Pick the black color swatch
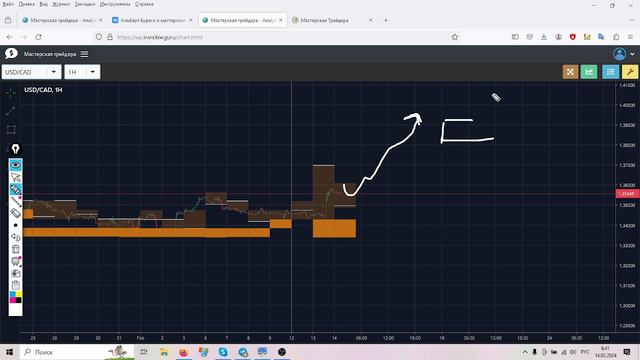The width and height of the screenshot is (640, 360). [x=18, y=300]
